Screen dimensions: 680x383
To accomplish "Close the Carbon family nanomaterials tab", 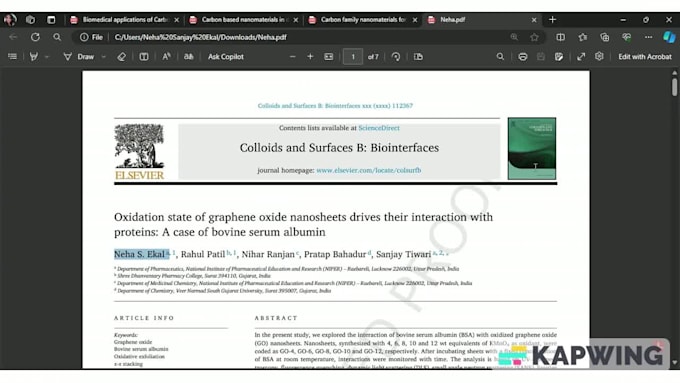I will 415,20.
